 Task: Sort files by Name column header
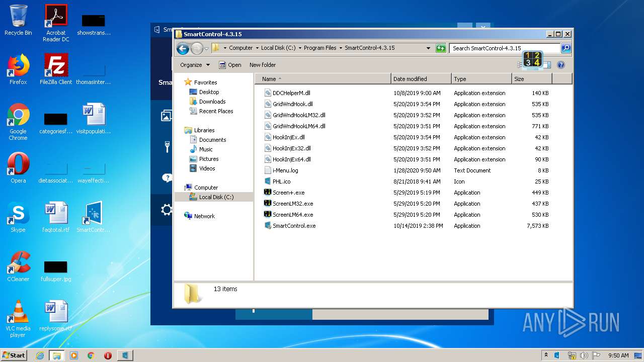[x=323, y=79]
